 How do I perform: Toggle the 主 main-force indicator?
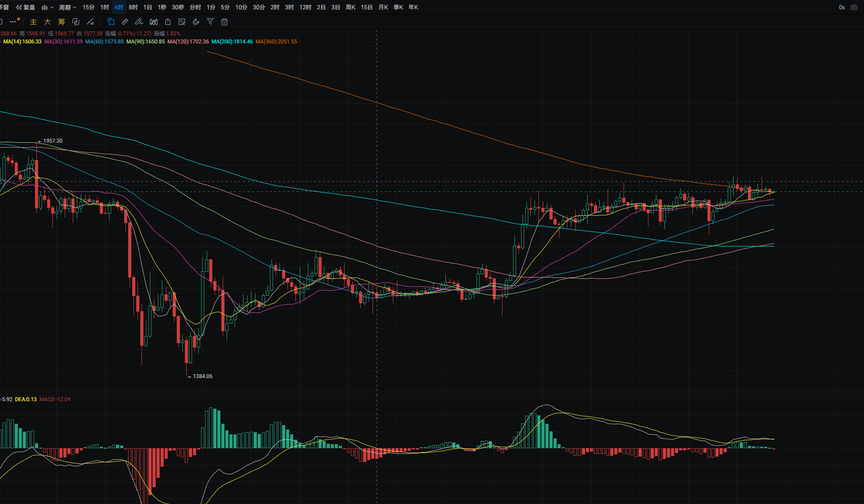pyautogui.click(x=33, y=22)
